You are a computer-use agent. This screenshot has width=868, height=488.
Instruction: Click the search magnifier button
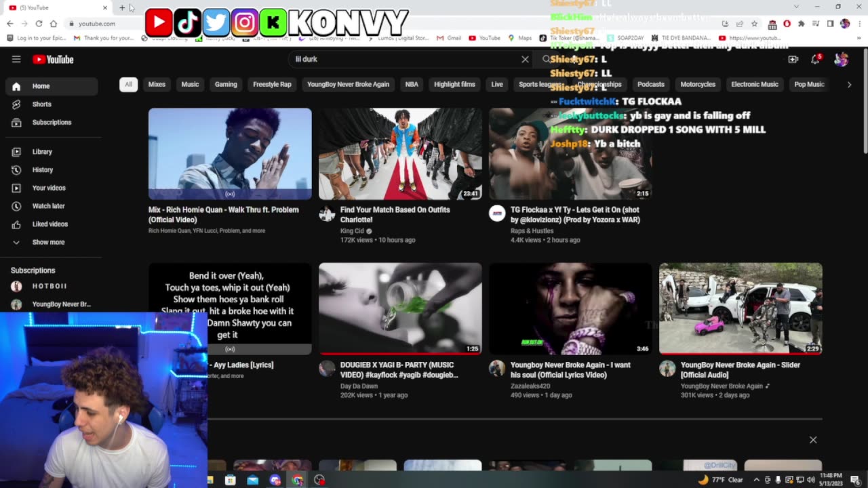click(546, 59)
